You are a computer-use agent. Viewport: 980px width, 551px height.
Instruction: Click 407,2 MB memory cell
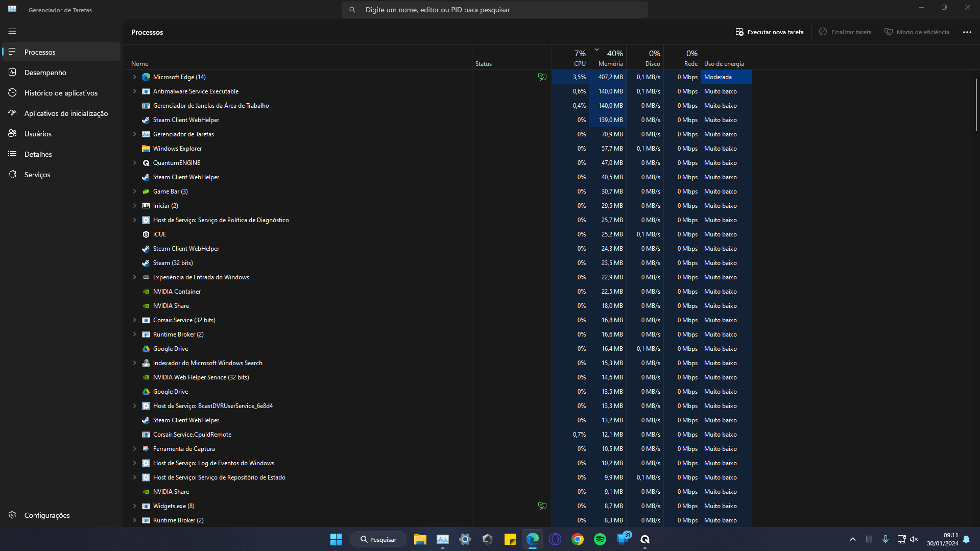608,77
